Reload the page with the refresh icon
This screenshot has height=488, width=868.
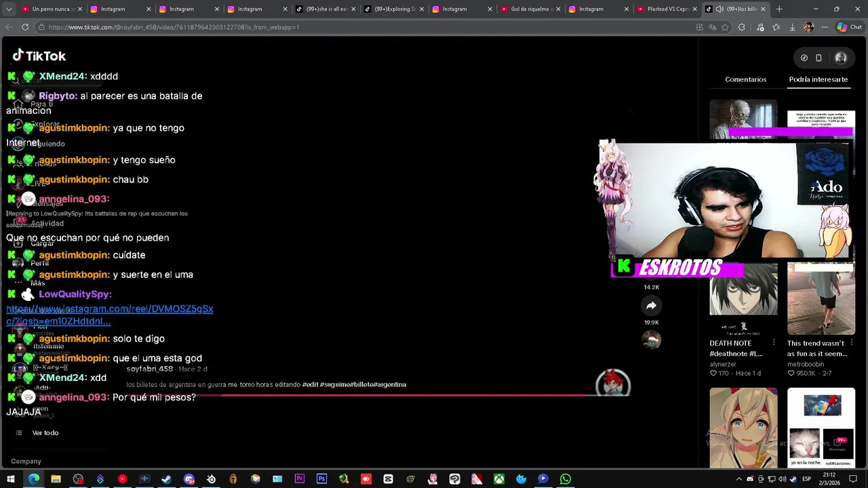(25, 27)
